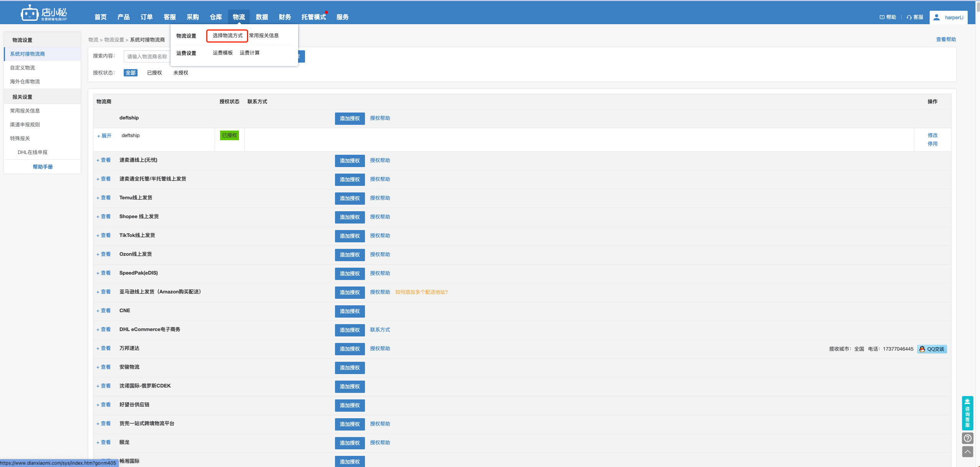Click 修改 for deftship
Image resolution: width=980 pixels, height=467 pixels.
tap(932, 136)
